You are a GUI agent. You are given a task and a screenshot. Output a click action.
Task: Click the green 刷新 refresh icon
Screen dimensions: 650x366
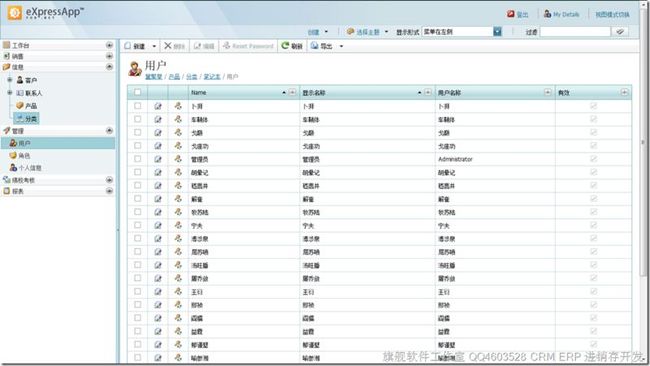coord(285,46)
